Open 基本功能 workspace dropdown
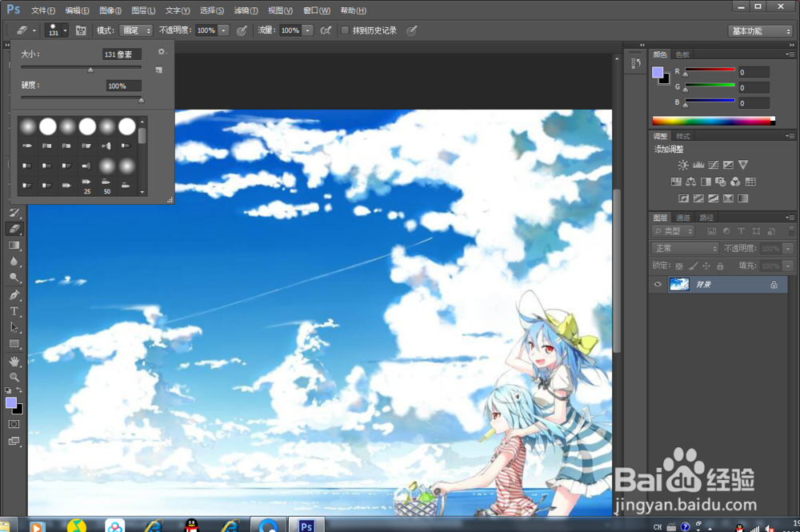This screenshot has height=532, width=800. (x=760, y=31)
